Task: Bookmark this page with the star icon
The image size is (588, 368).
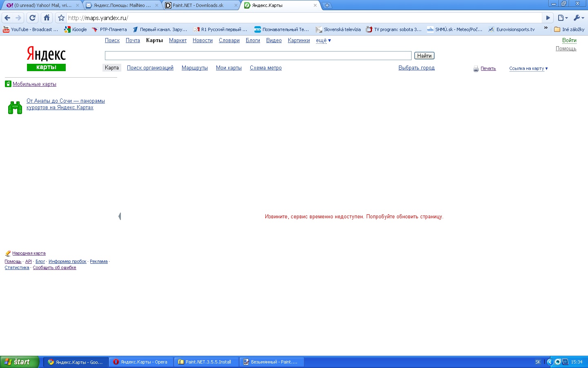Action: pyautogui.click(x=61, y=18)
